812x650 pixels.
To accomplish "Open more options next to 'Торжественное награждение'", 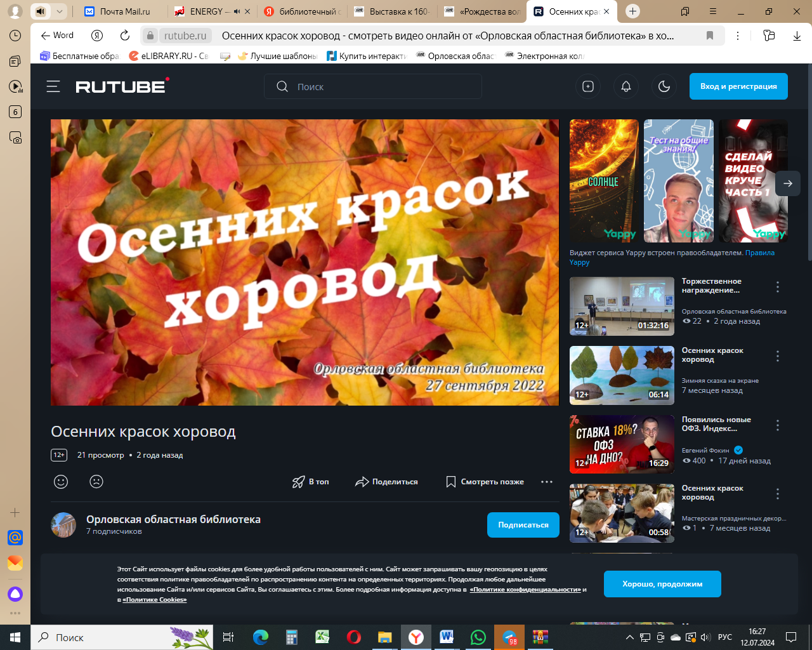I will pyautogui.click(x=778, y=287).
